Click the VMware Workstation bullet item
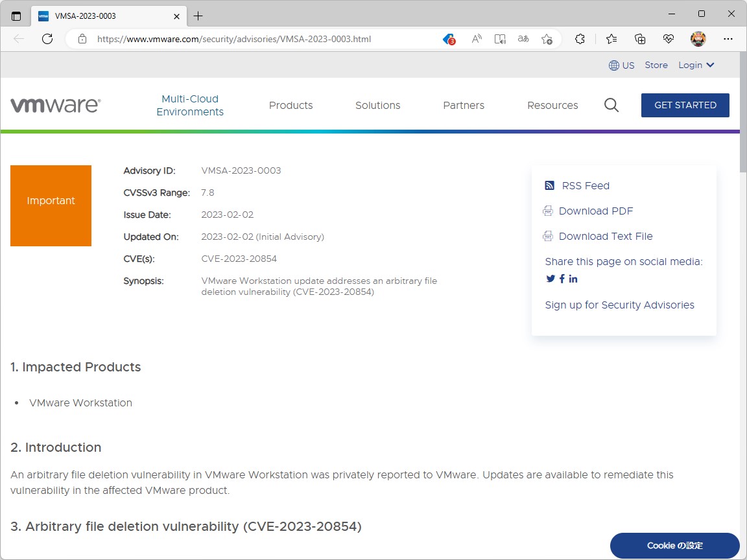Image resolution: width=747 pixels, height=560 pixels. (80, 403)
